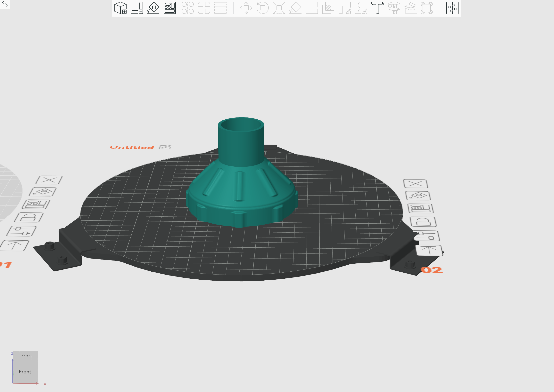Select the Seam painting tool
Image resolution: width=554 pixels, height=392 pixels.
[361, 8]
